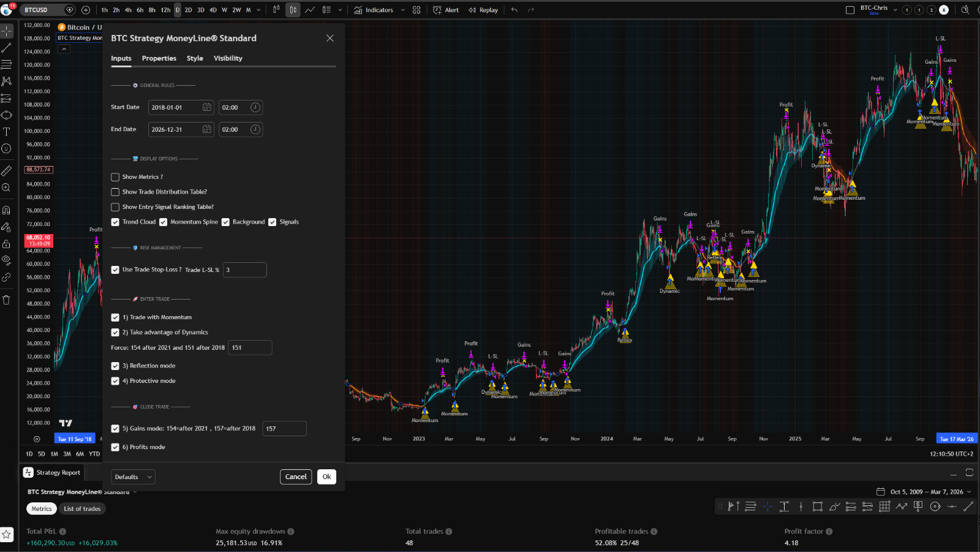
Task: Open the Start Date calendar picker
Action: click(x=207, y=107)
